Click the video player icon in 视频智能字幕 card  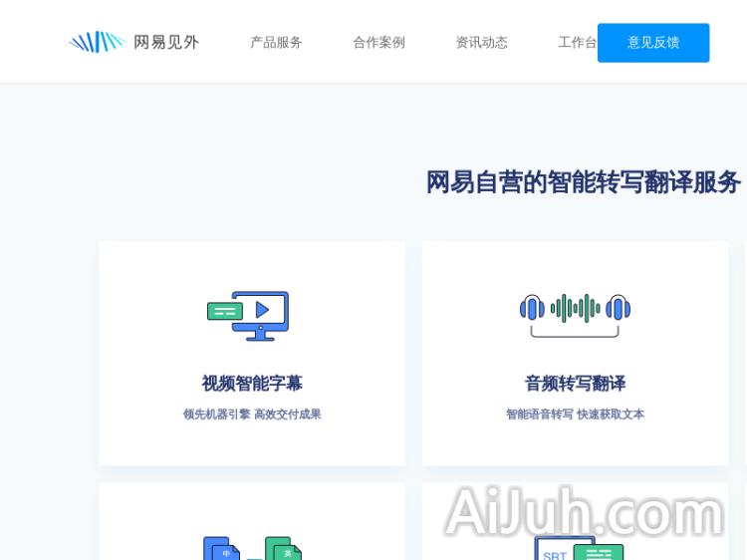tap(260, 314)
